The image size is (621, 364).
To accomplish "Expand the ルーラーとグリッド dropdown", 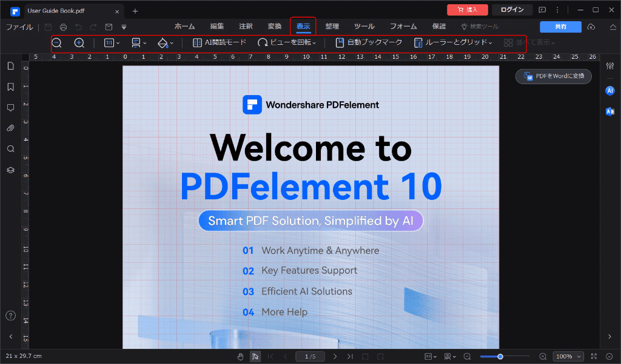I will [453, 42].
